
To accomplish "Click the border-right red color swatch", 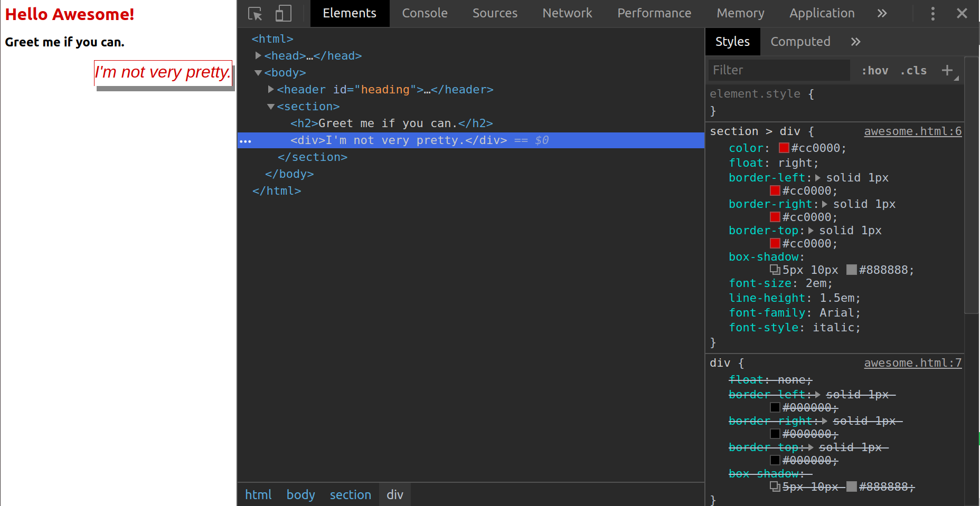I will click(775, 217).
